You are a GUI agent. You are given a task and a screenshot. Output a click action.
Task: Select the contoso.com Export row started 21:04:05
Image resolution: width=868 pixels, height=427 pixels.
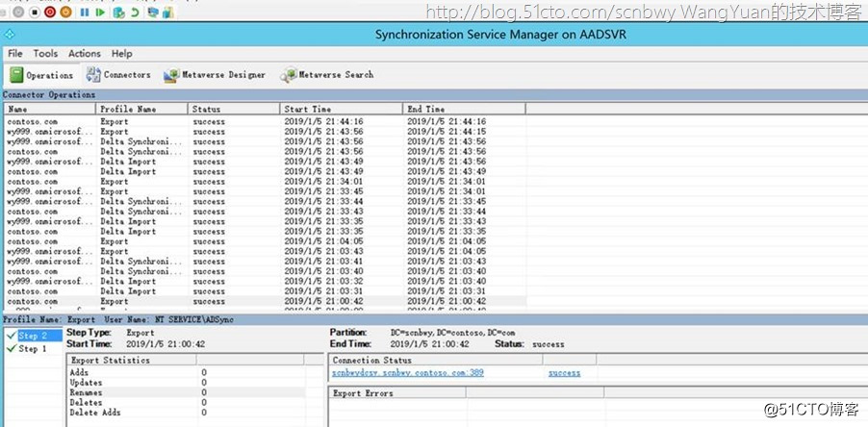(265, 241)
